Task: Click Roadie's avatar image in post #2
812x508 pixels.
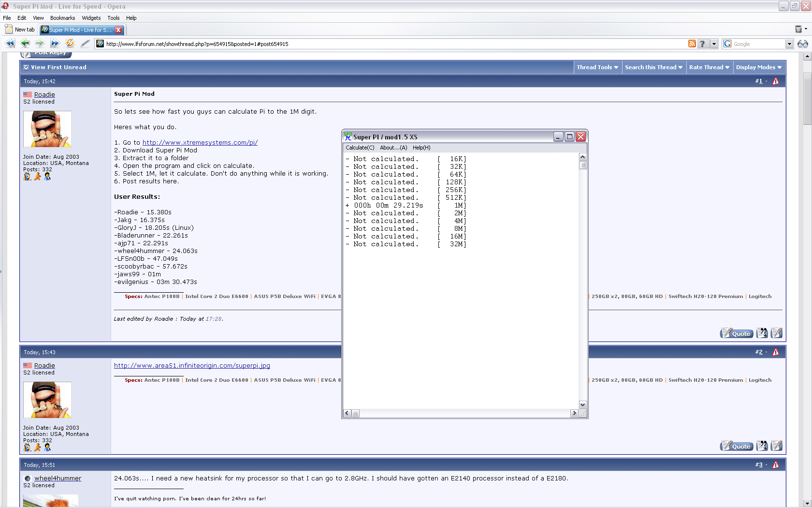Action: click(47, 400)
